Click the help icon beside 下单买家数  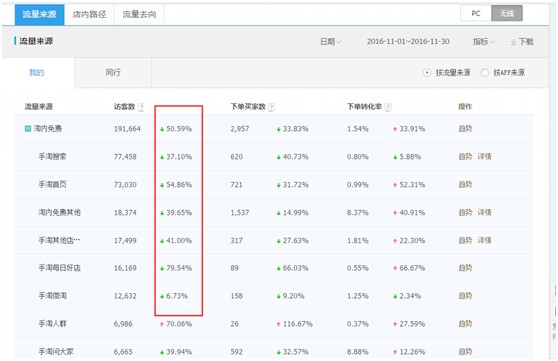271,107
